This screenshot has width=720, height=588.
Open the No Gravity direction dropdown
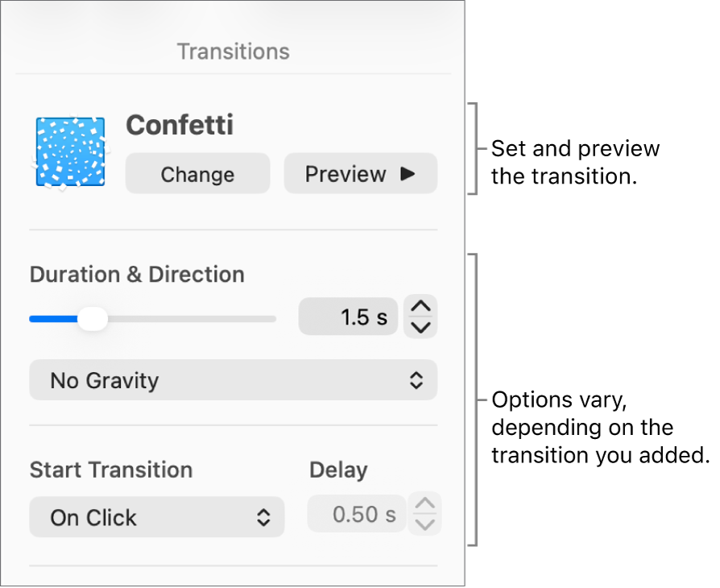[234, 380]
